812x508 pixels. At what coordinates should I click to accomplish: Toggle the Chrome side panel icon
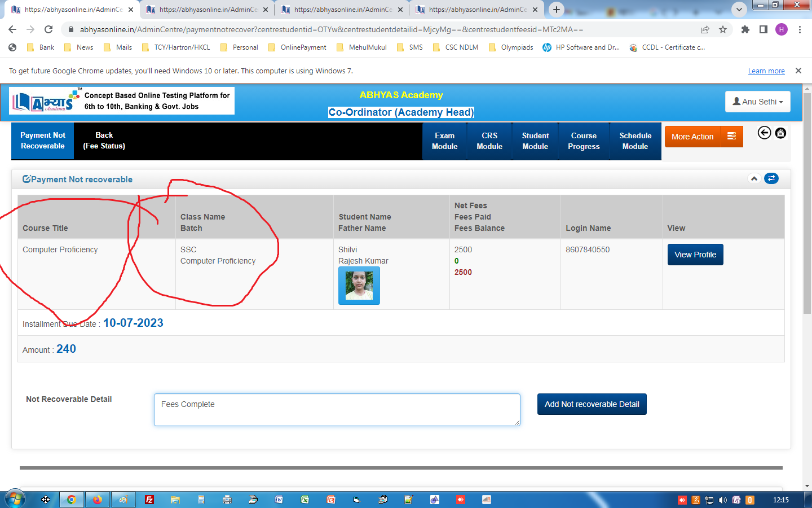(x=763, y=29)
